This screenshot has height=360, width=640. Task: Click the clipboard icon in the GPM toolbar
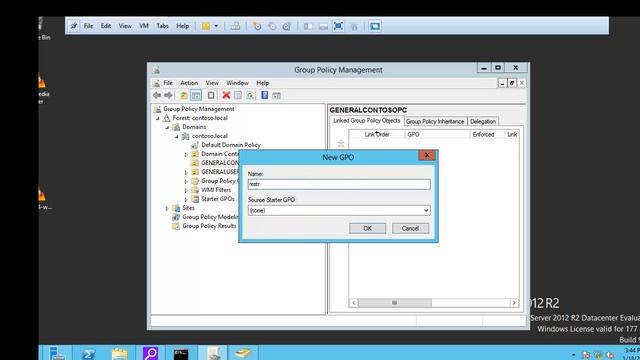(x=211, y=96)
